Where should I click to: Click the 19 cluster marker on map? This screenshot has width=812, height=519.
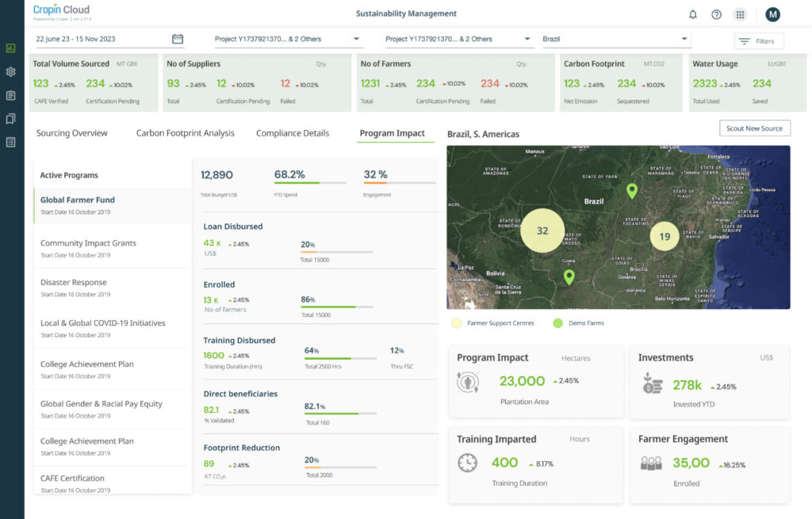(x=665, y=236)
